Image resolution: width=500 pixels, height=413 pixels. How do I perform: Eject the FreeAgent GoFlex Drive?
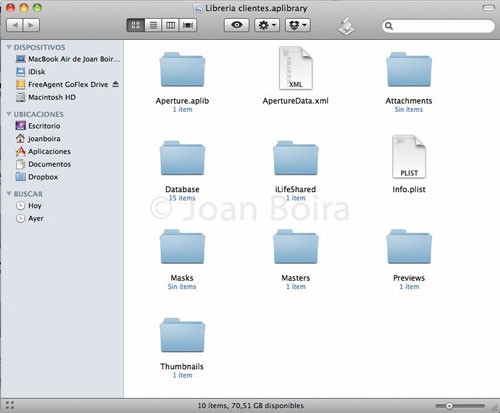(x=116, y=84)
